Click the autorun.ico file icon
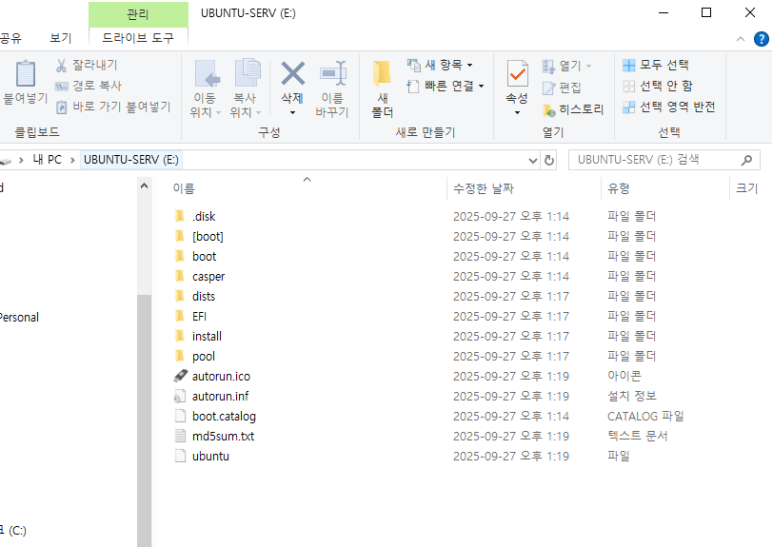Image resolution: width=773 pixels, height=547 pixels. coord(180,376)
